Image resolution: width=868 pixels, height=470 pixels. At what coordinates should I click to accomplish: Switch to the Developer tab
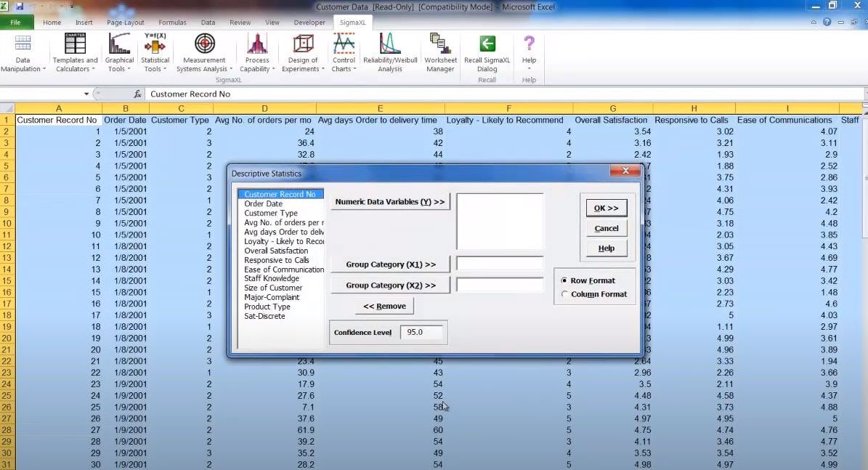click(309, 23)
